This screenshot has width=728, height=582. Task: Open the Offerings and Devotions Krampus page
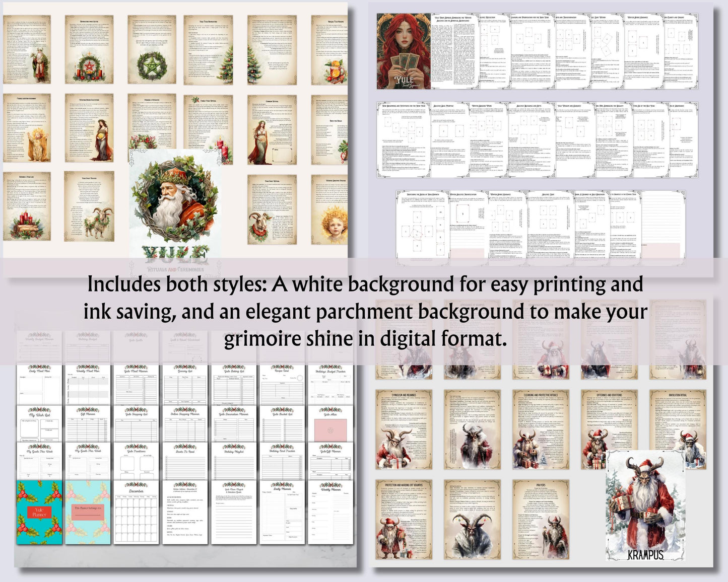tap(609, 429)
